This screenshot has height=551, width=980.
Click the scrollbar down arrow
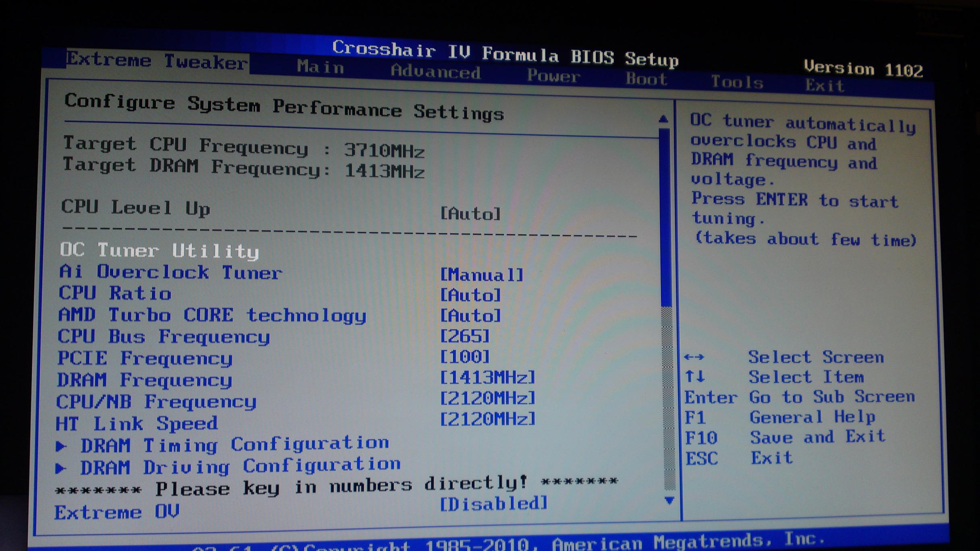pos(669,501)
